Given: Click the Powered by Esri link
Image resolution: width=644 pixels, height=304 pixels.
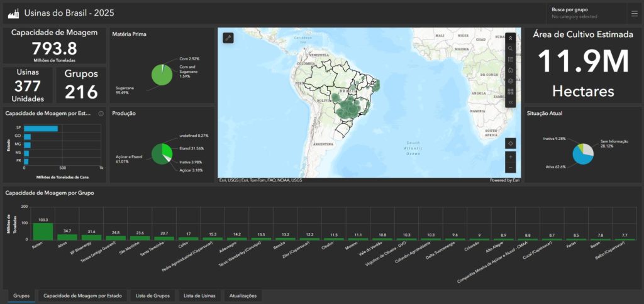Looking at the screenshot, I should (504, 180).
